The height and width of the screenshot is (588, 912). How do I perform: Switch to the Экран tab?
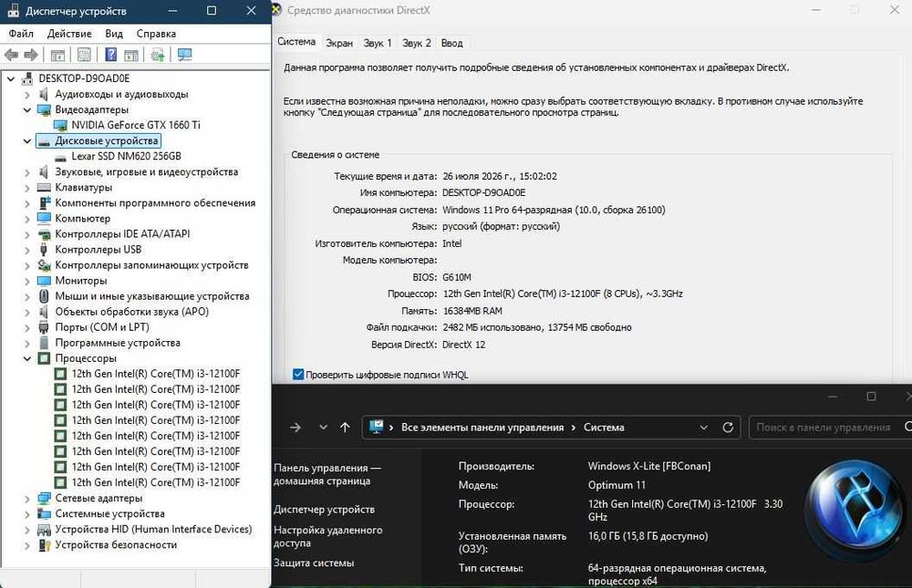click(339, 43)
